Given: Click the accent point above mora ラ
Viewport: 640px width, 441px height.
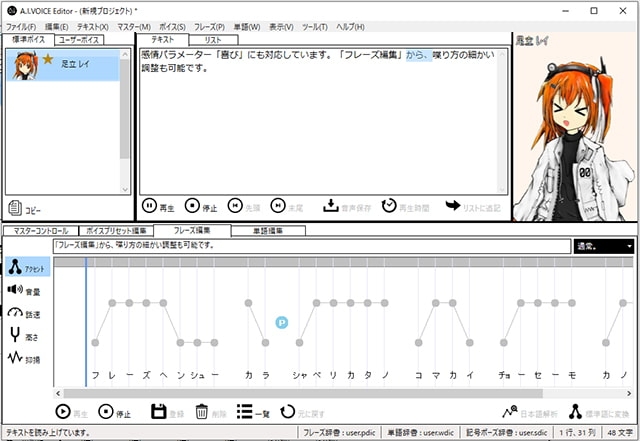Looking at the screenshot, I should (x=265, y=343).
